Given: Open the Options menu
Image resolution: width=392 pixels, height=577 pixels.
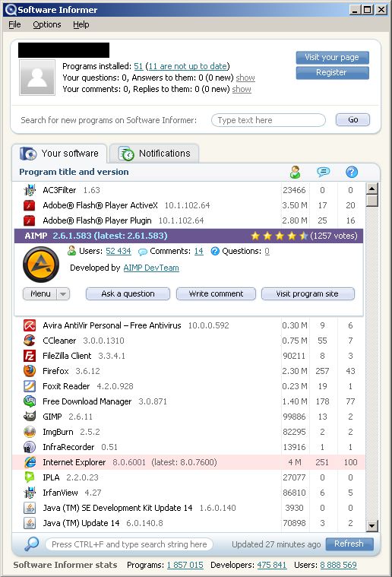Looking at the screenshot, I should click(47, 24).
